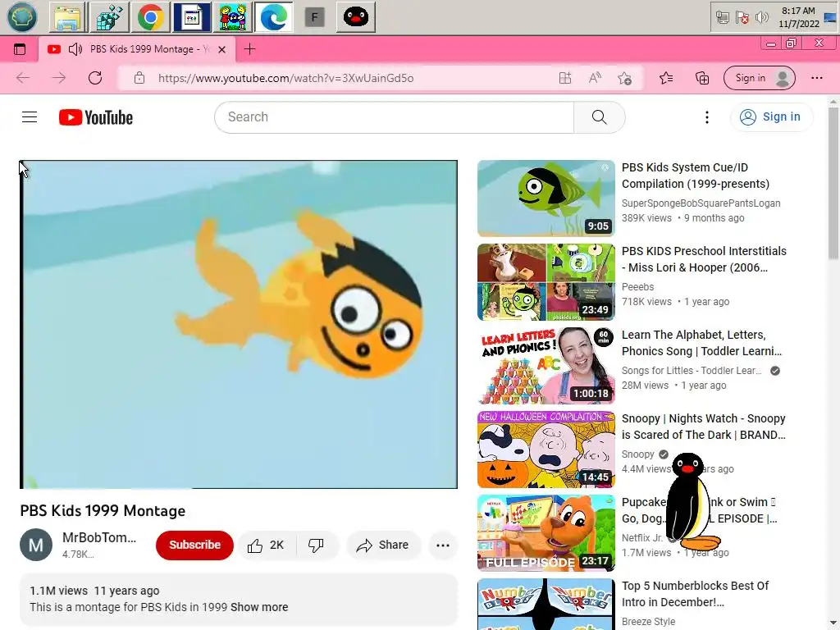
Task: Open Edge Collections
Action: click(702, 78)
